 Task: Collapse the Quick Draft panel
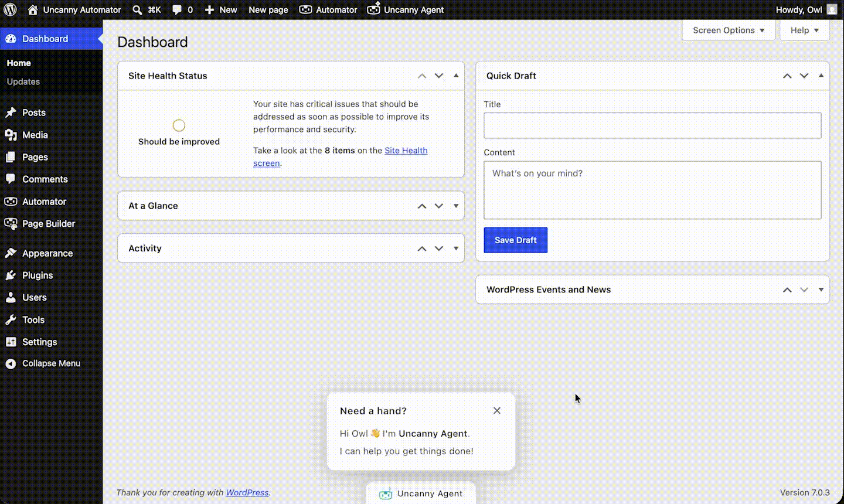click(821, 76)
